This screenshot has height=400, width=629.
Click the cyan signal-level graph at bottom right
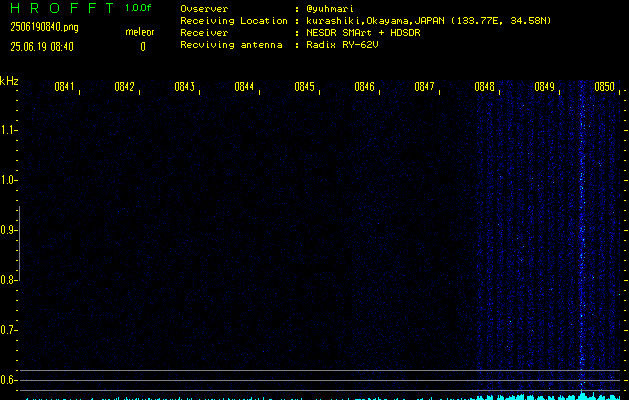pyautogui.click(x=548, y=397)
